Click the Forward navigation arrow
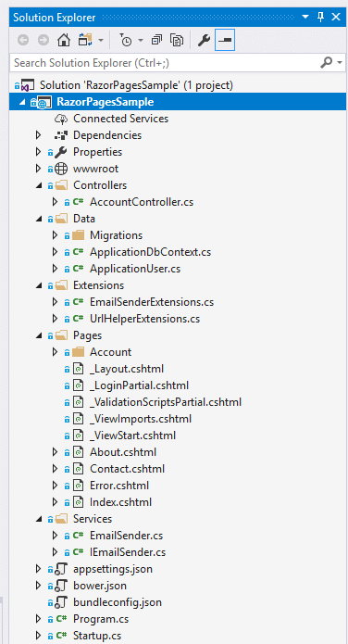348x644 pixels. (x=43, y=40)
